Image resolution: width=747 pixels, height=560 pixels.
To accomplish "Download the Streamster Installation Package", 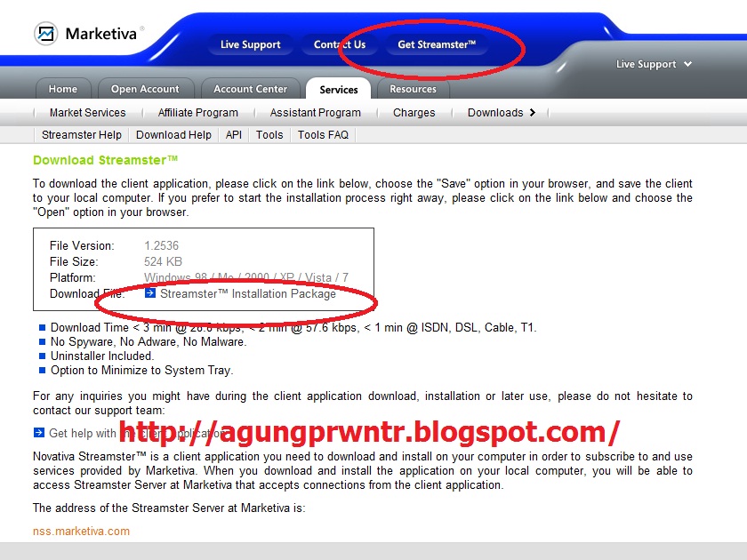I will pyautogui.click(x=248, y=293).
